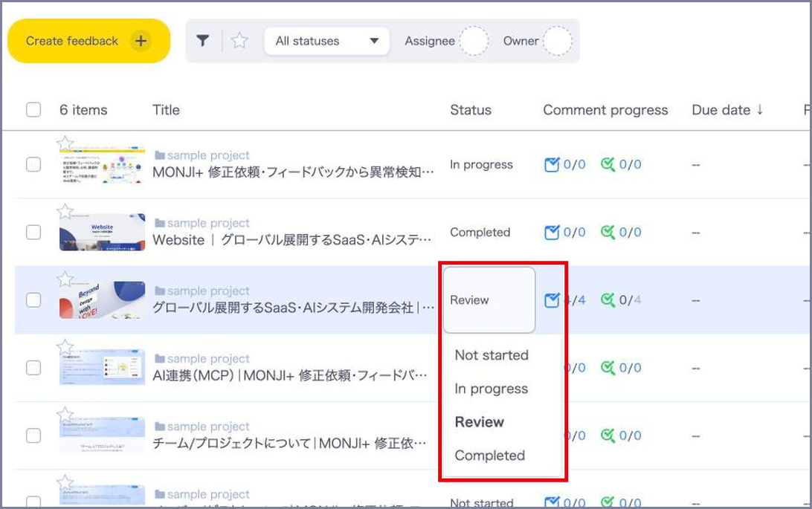Click green resolved check icon in Review row
Viewport: 812px width, 509px height.
point(608,300)
